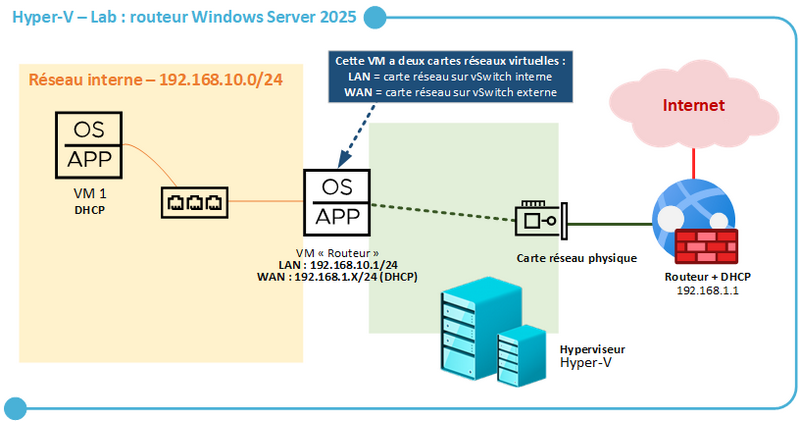Select the pink Internet cloud
This screenshot has width=800, height=421.
pos(693,105)
